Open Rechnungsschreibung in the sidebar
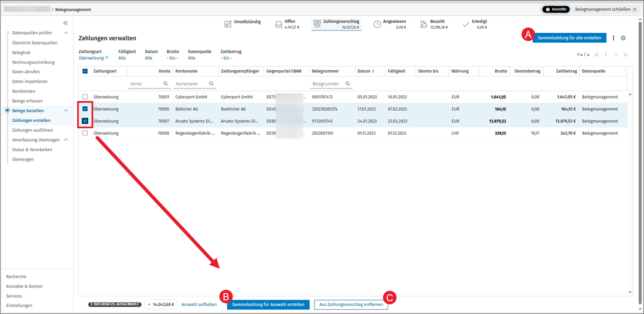This screenshot has width=644, height=314. 34,63
